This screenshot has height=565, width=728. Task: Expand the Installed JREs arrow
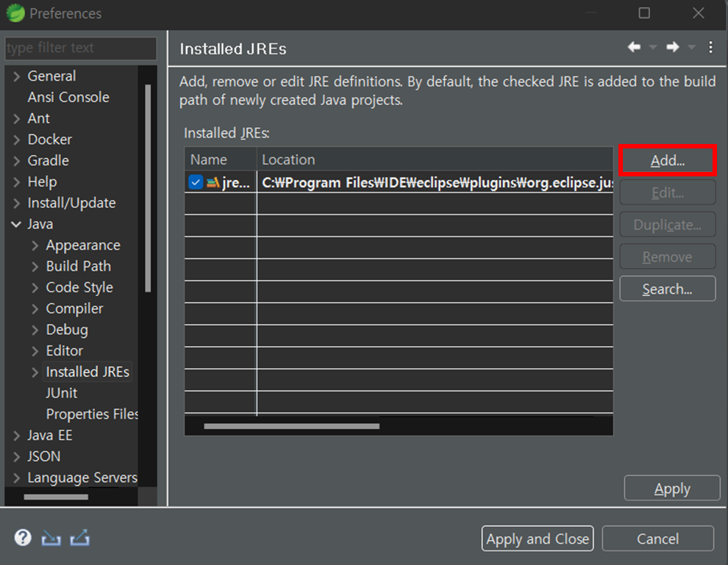35,372
